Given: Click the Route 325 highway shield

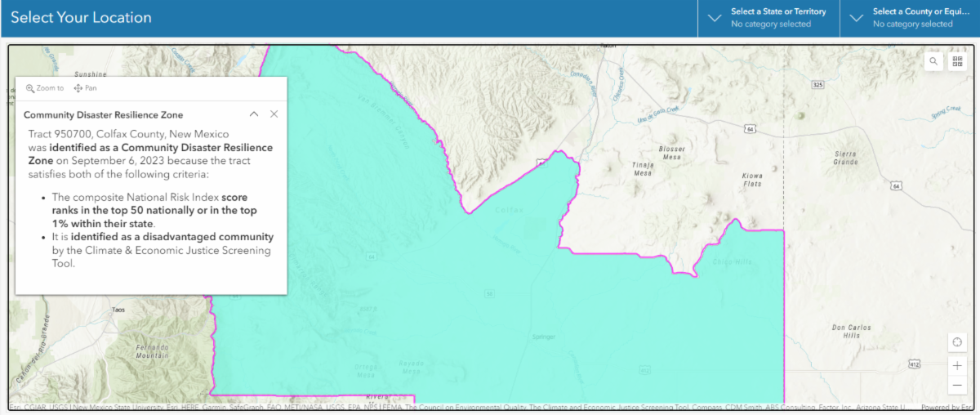Looking at the screenshot, I should 818,85.
